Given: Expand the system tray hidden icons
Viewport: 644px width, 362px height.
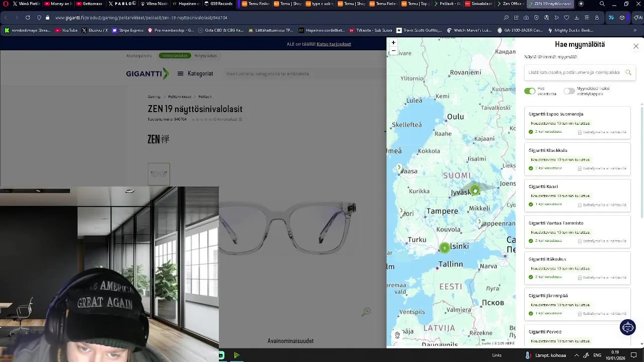Looking at the screenshot, I should pyautogui.click(x=577, y=355).
